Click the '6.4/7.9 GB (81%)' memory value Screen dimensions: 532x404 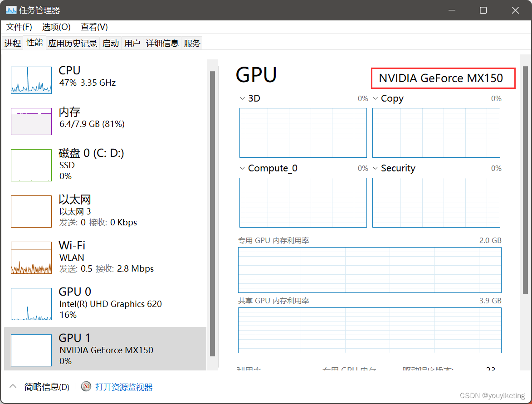[92, 124]
